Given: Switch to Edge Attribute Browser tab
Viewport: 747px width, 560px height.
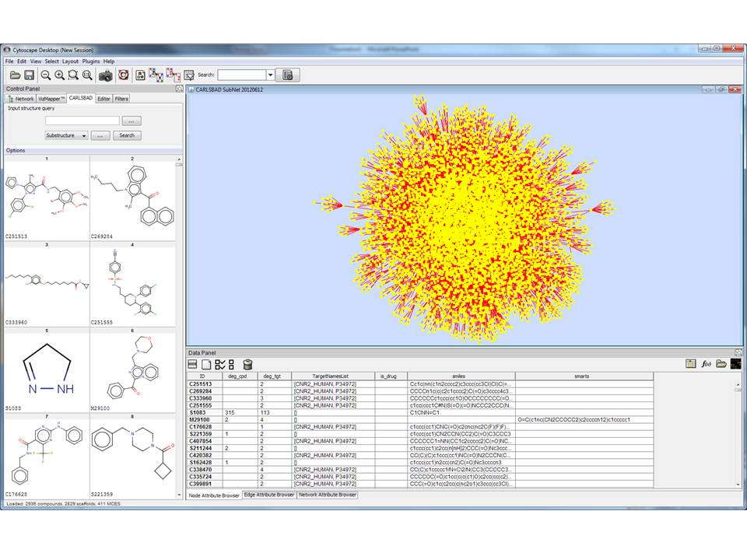Looking at the screenshot, I should click(x=269, y=495).
